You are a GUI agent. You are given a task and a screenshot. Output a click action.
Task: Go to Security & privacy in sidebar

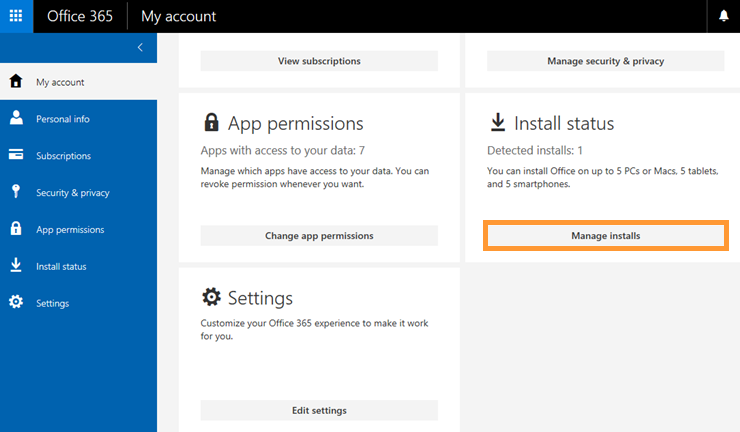78,192
